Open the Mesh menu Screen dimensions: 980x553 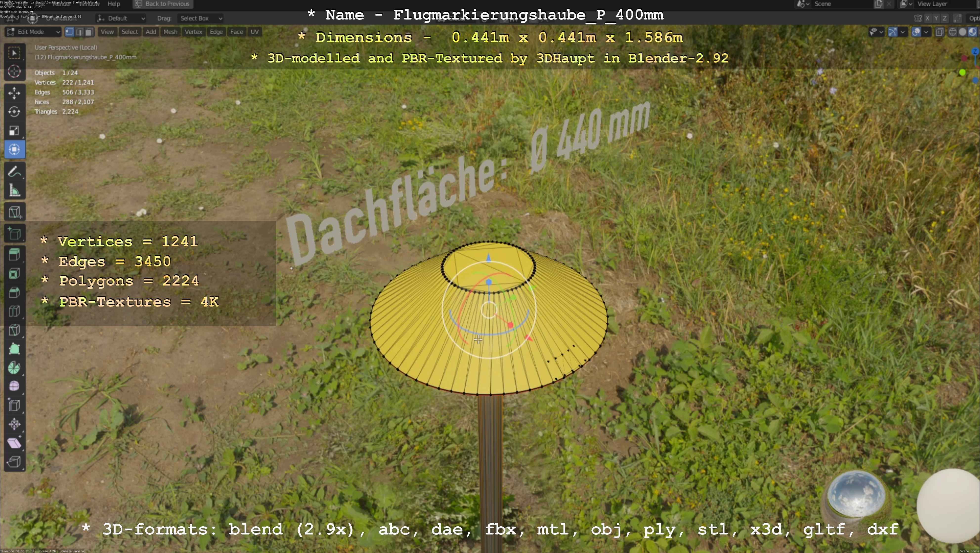(x=171, y=32)
